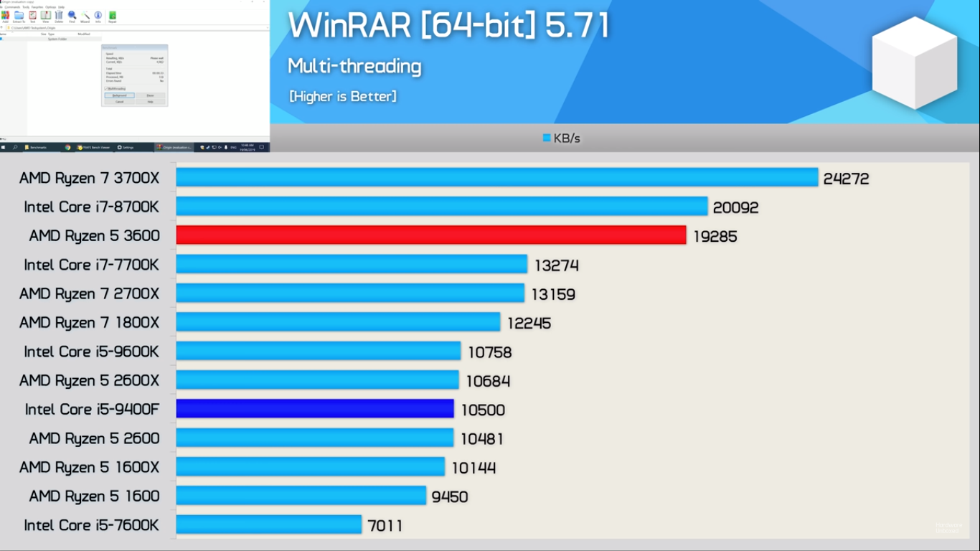The height and width of the screenshot is (551, 980).
Task: Click the AMD Ryzen 5 1600 label
Action: tap(95, 496)
